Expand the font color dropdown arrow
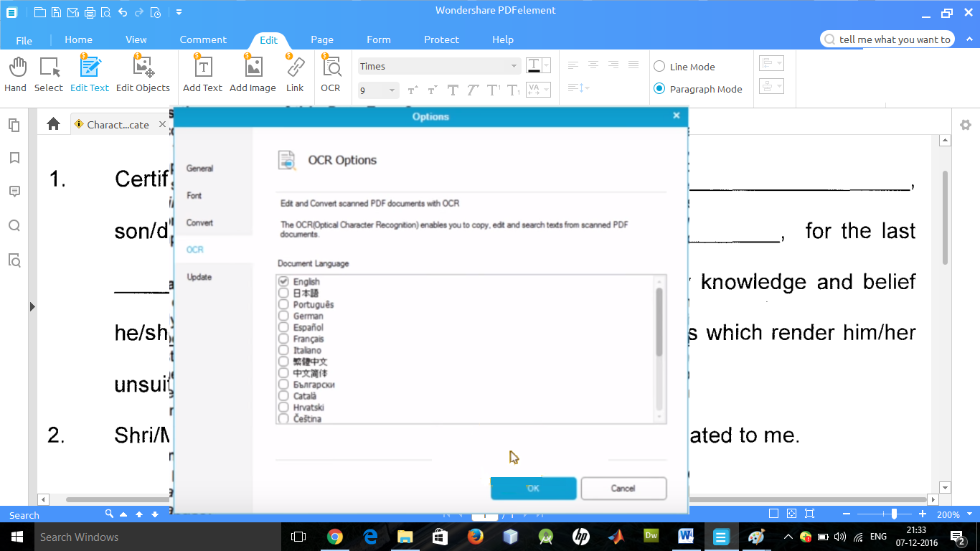The image size is (980, 551). point(547,65)
